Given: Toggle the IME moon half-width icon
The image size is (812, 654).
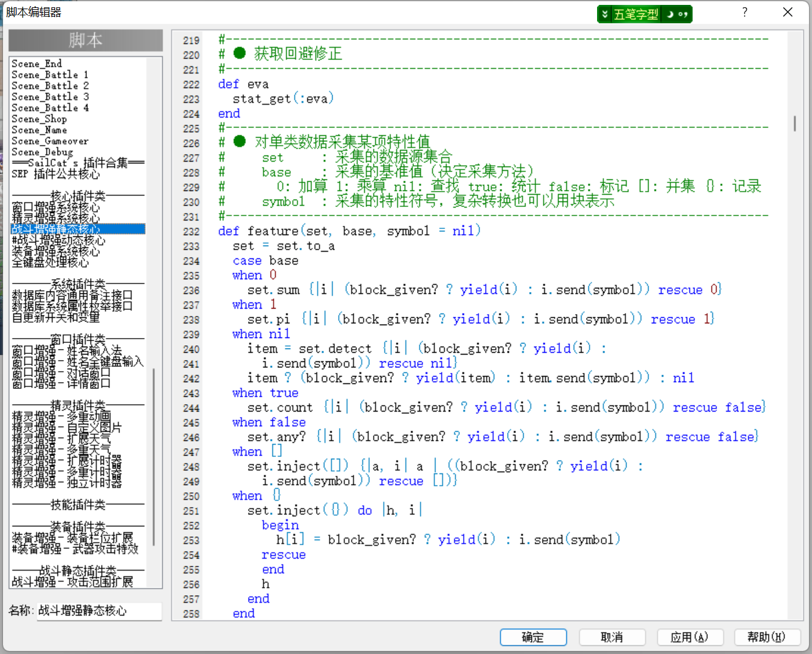Looking at the screenshot, I should pos(670,14).
